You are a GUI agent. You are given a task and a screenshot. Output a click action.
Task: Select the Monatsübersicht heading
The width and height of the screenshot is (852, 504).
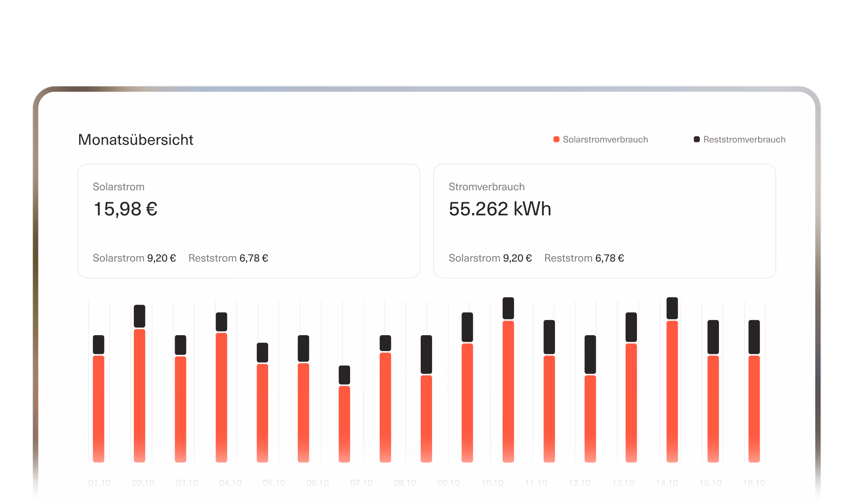tap(135, 139)
